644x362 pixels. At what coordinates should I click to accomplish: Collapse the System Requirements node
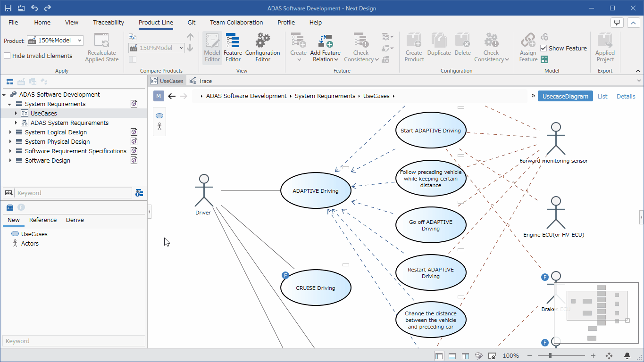point(10,104)
